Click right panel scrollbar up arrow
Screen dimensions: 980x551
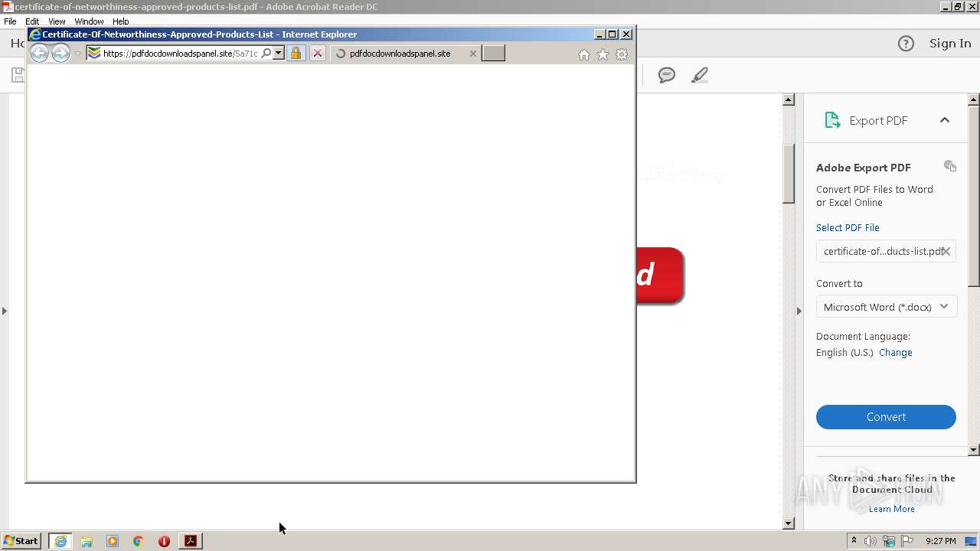coord(974,99)
